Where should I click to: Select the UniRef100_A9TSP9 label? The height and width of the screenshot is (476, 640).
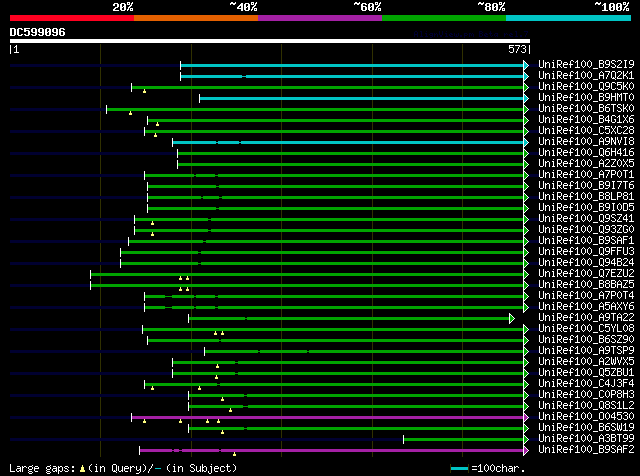tap(586, 351)
